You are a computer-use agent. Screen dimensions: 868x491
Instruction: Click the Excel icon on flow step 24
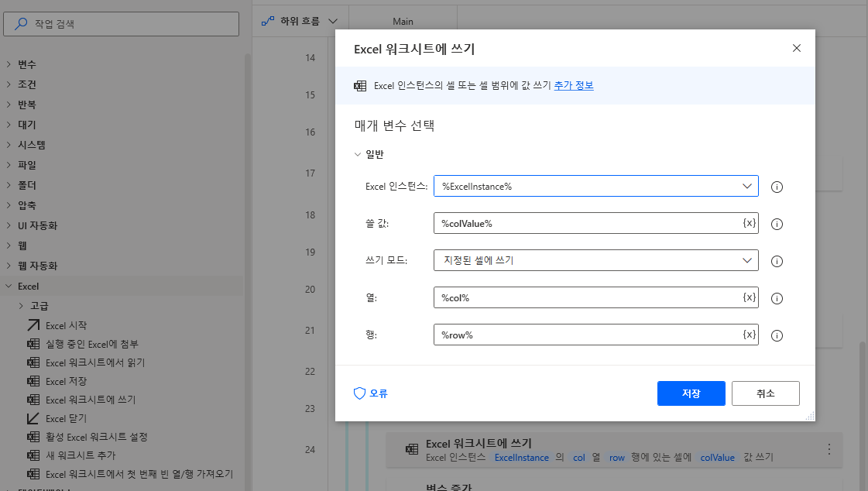click(412, 449)
